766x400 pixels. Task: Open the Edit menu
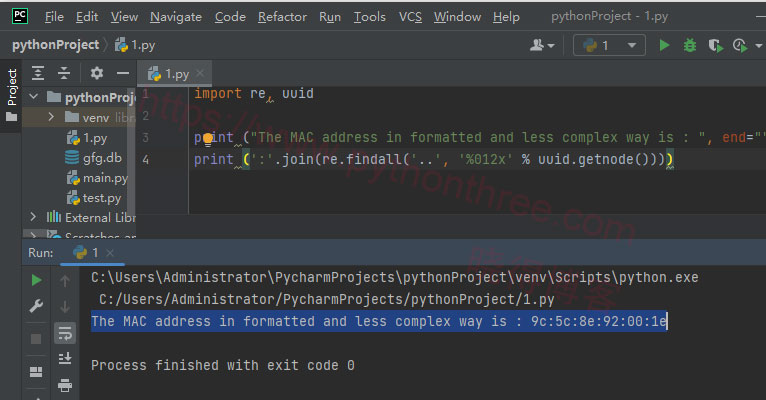point(87,17)
